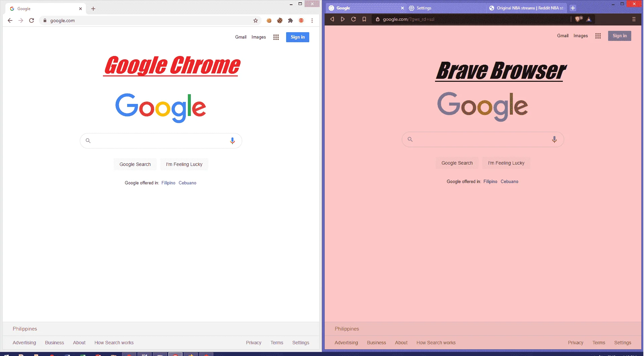The image size is (644, 356).
Task: Open Chrome's three-dot menu
Action: [x=312, y=20]
